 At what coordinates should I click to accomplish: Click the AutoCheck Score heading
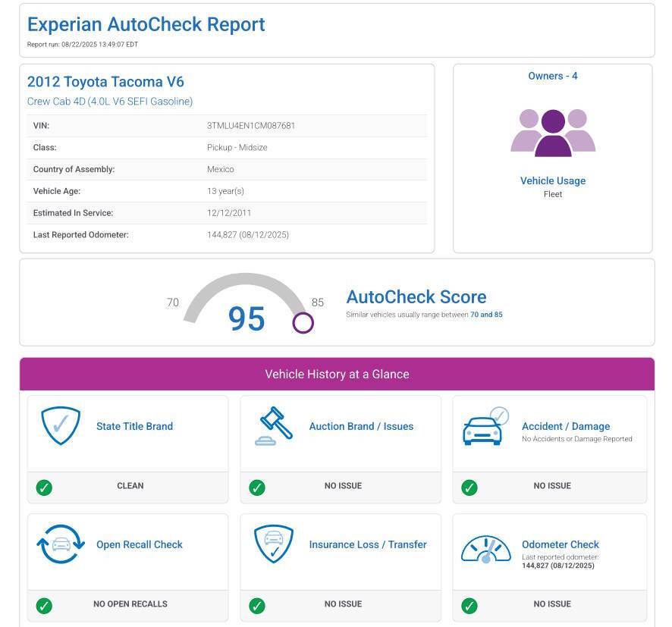point(416,296)
